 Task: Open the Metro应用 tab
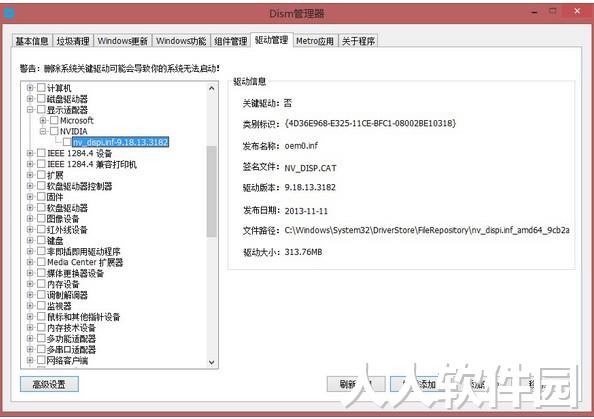click(x=315, y=41)
